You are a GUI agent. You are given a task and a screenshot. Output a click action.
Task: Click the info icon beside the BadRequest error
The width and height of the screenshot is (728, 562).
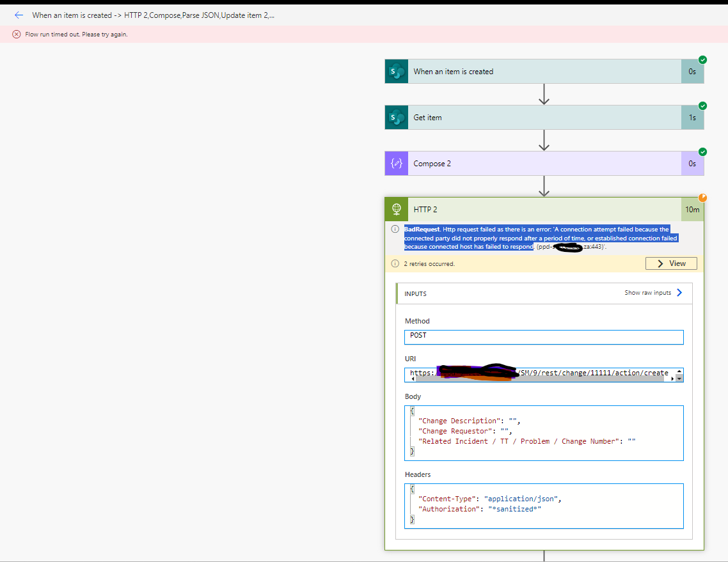click(x=395, y=228)
